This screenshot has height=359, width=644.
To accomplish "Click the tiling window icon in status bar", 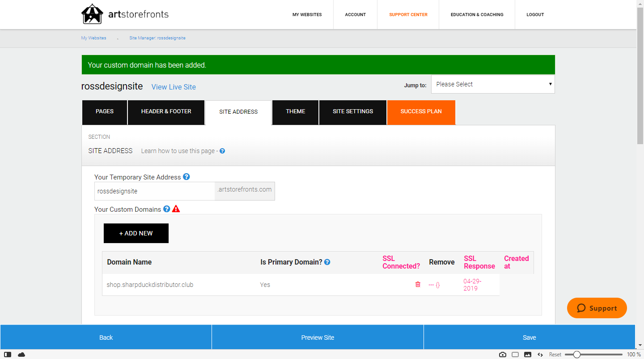I will coord(515,355).
